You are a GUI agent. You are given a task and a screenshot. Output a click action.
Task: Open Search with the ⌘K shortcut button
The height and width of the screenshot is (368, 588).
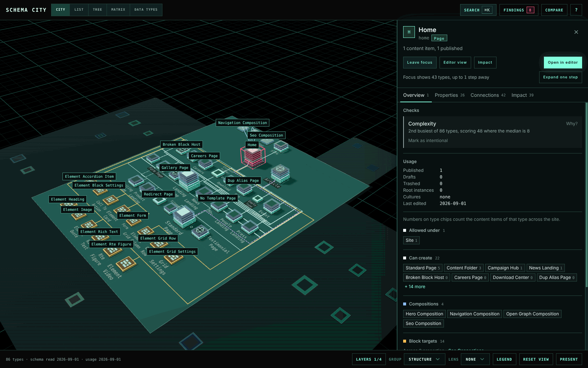point(478,10)
